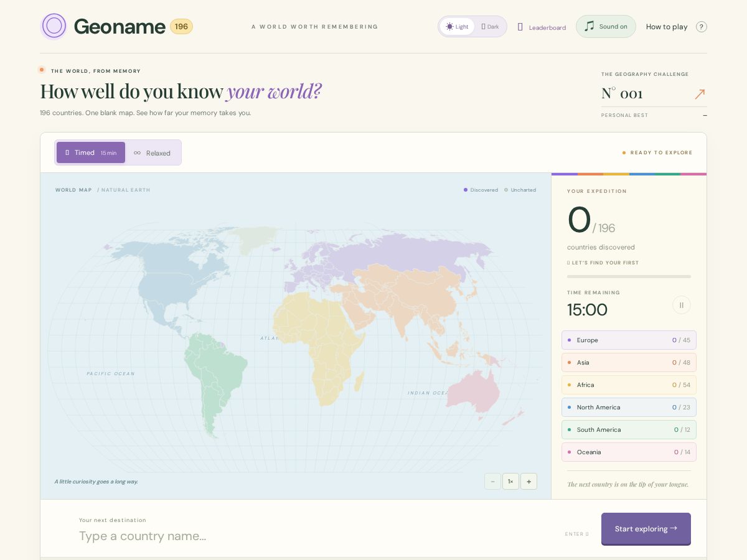Click the Geoname circular logo icon
747x560 pixels.
tap(54, 26)
